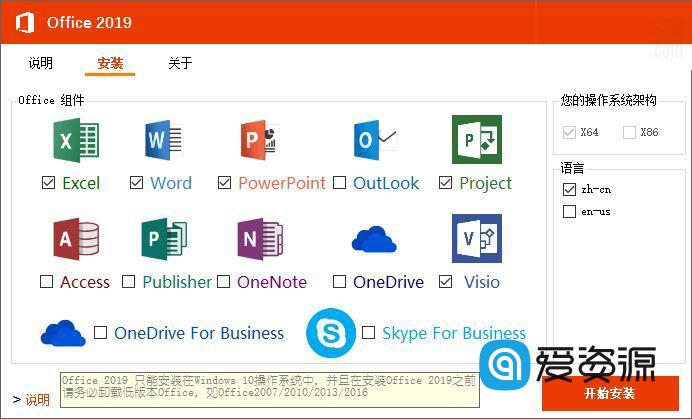Click the 您的操作系统架构 group heading
This screenshot has width=692, height=419.
point(609,101)
